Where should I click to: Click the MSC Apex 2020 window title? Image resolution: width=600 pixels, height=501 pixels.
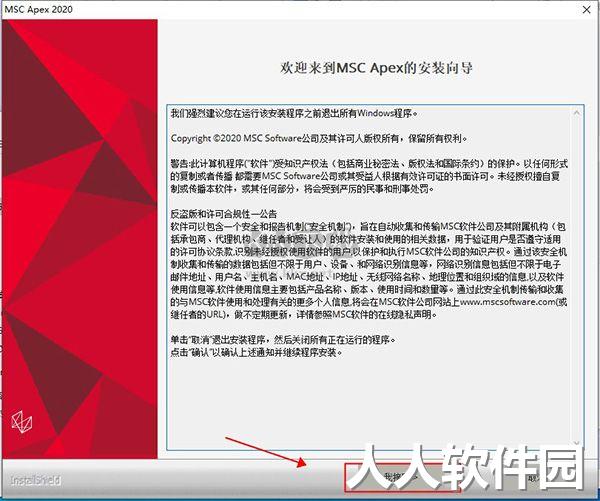point(38,10)
